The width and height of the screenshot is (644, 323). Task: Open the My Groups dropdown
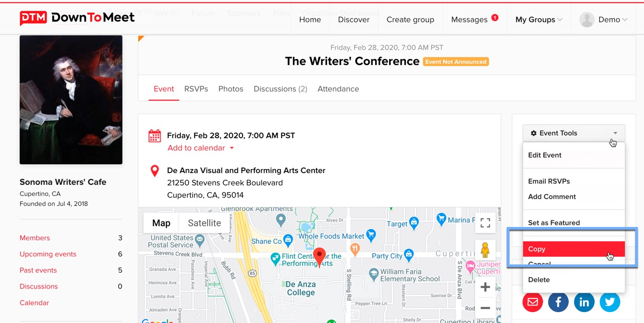point(539,20)
